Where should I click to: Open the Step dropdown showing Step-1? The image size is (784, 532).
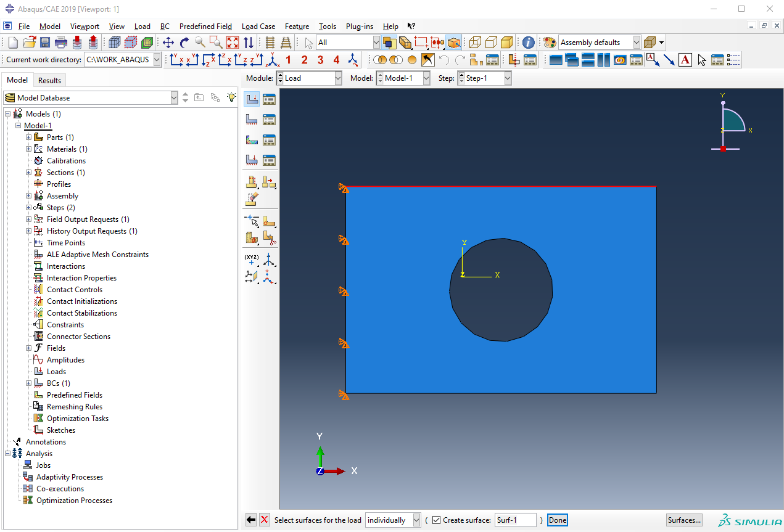507,78
